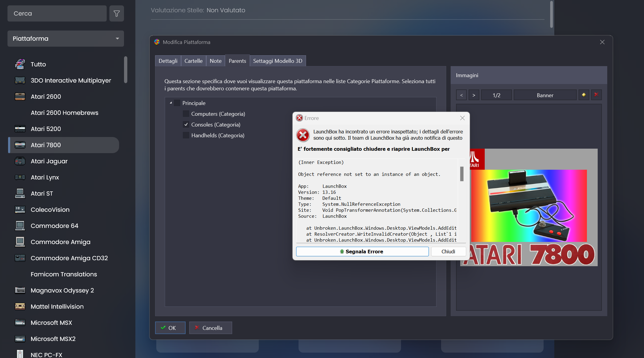The image size is (644, 358).
Task: Open the Settaggi Modello 3D tab
Action: [x=278, y=61]
